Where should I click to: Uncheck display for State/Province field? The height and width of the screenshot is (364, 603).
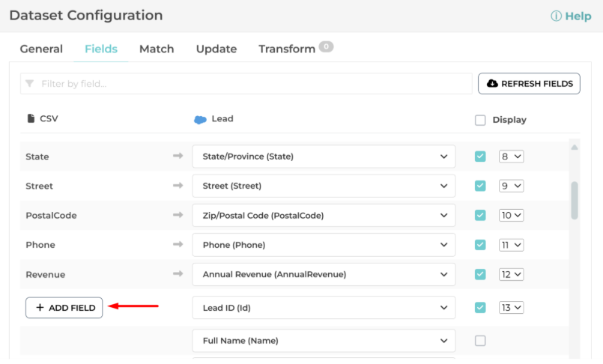point(480,157)
